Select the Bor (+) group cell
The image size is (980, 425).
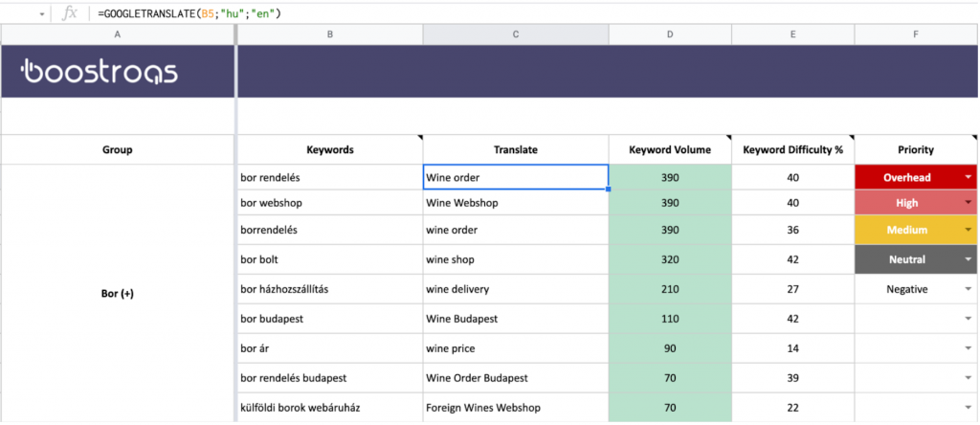tap(118, 294)
